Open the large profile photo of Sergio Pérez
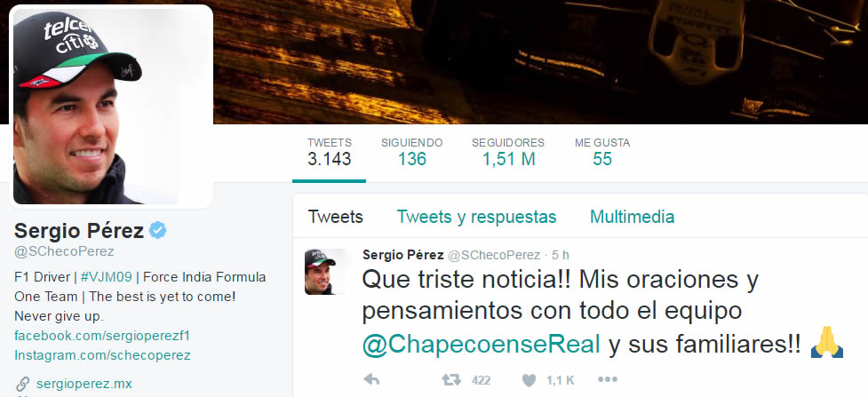Image resolution: width=868 pixels, height=397 pixels. (x=111, y=107)
